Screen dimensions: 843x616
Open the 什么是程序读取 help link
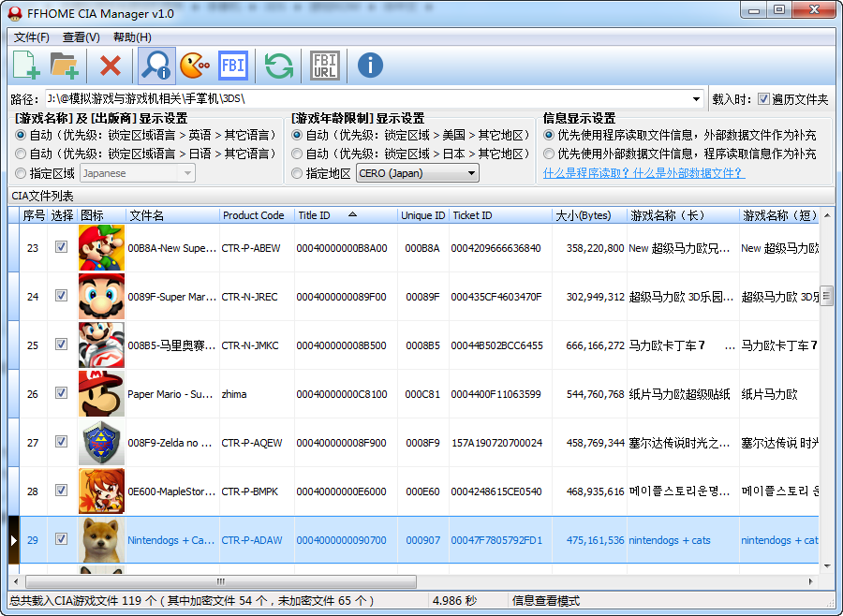644,173
